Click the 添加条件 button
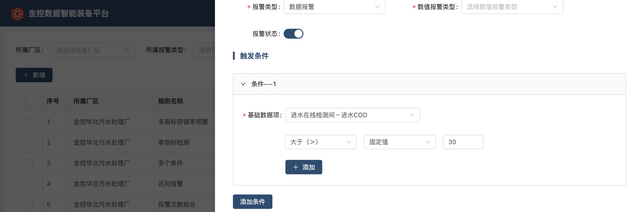Viewport: 644px width, 212px height. click(252, 202)
